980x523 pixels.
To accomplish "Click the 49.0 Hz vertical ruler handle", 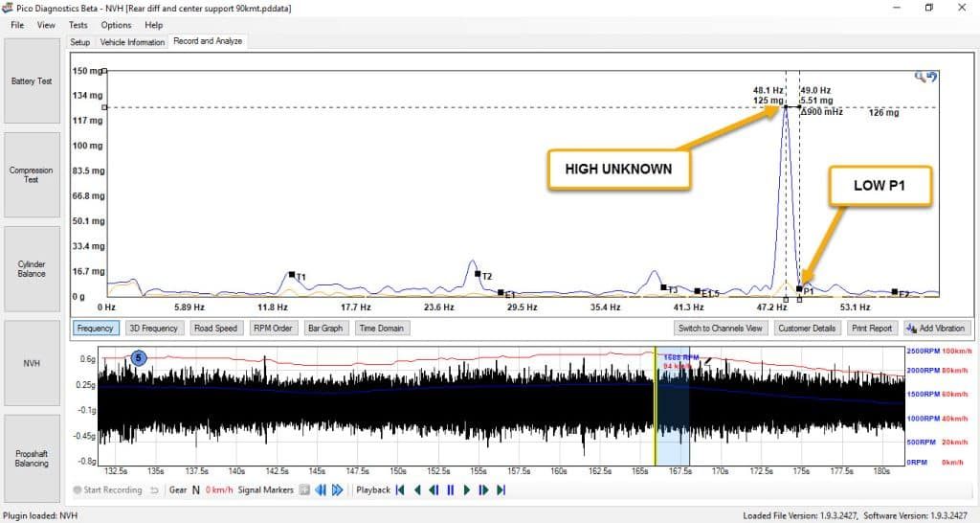I will click(799, 300).
